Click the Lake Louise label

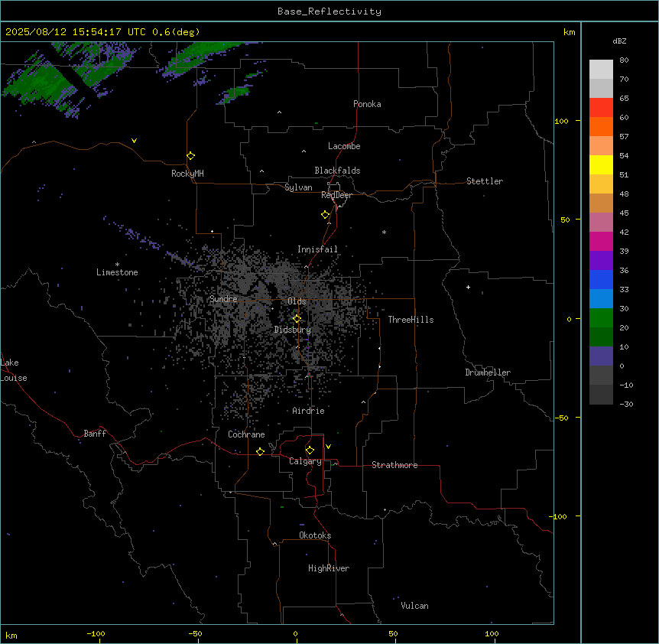click(14, 370)
